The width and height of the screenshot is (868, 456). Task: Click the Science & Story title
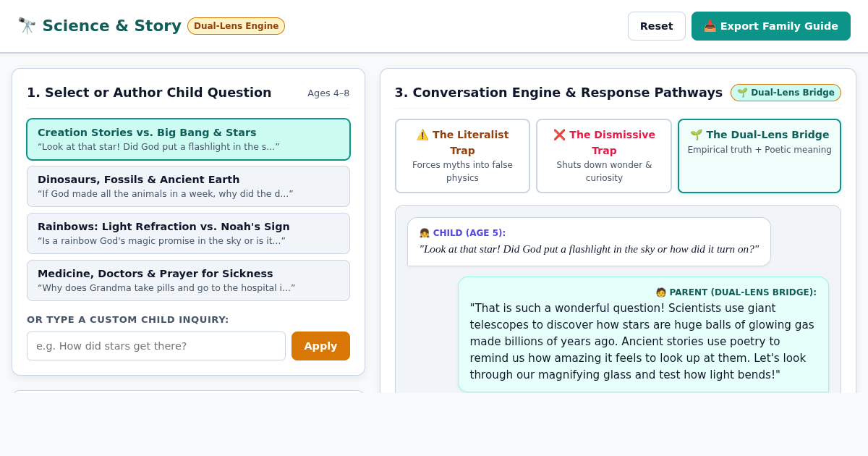111,26
